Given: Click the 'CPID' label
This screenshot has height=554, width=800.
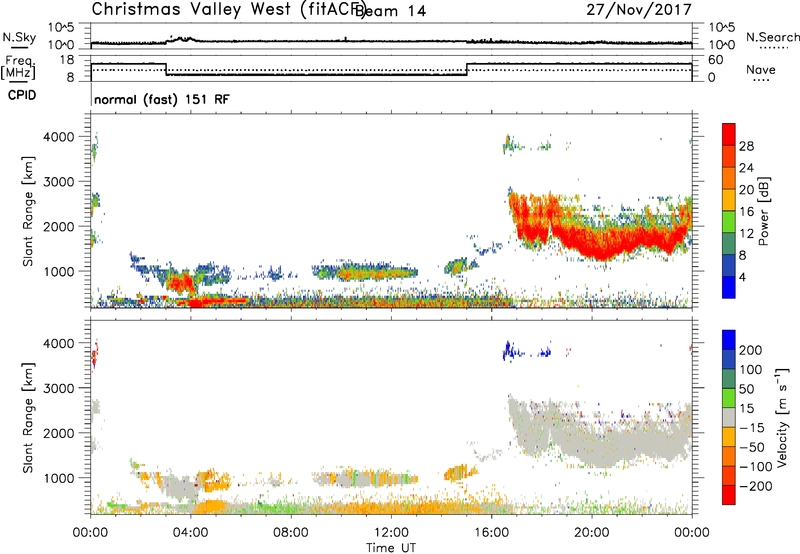Looking at the screenshot, I should click(21, 95).
